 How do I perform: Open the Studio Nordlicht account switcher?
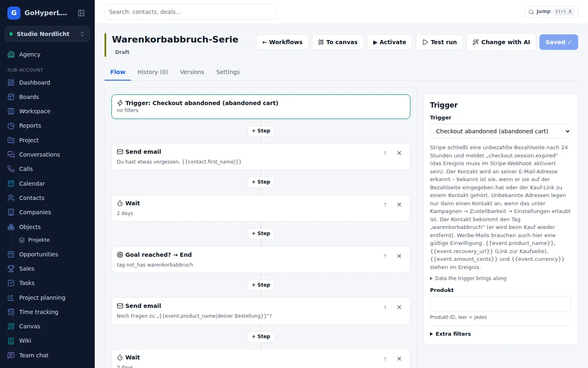47,34
